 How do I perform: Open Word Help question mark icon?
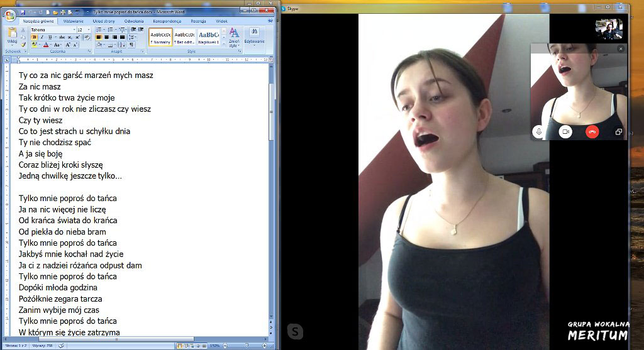[x=270, y=21]
